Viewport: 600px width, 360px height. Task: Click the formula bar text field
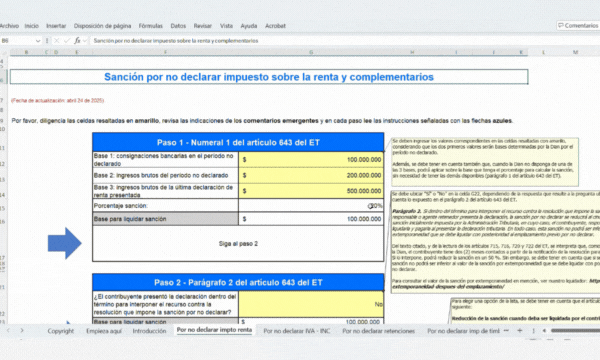coord(344,41)
